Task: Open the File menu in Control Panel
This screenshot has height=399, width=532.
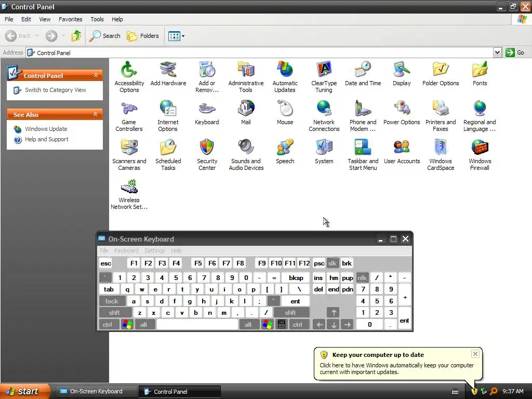Action: (9, 19)
